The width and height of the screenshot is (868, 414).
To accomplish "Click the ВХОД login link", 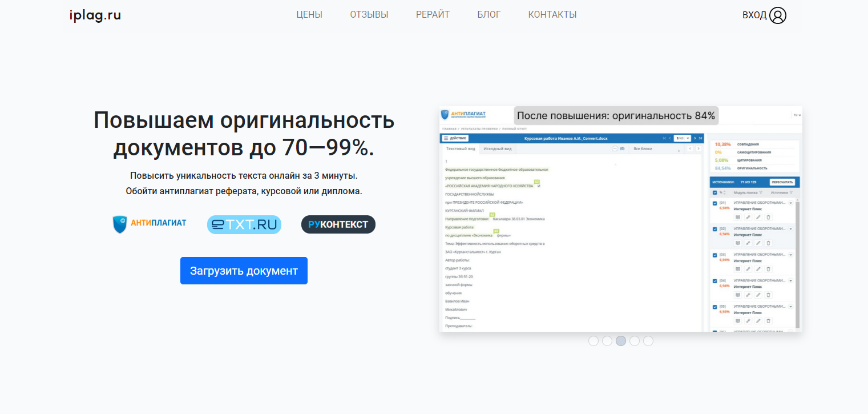I will click(754, 15).
